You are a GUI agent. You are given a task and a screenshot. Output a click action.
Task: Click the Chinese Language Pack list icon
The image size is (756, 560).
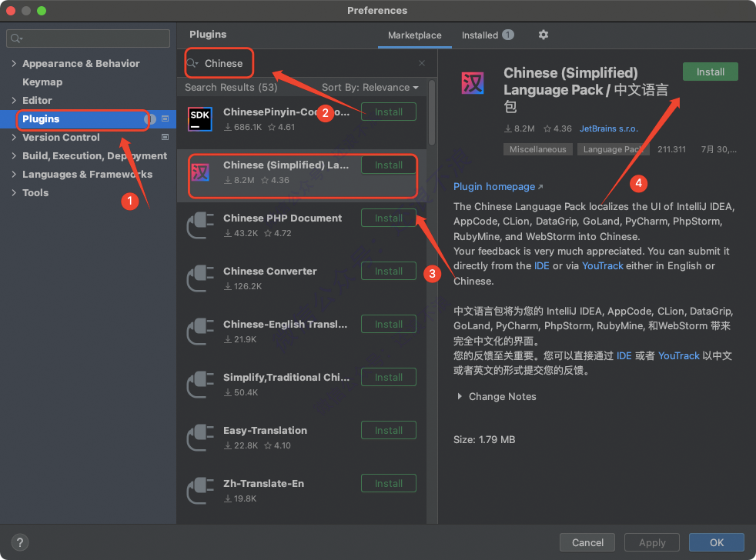point(200,172)
